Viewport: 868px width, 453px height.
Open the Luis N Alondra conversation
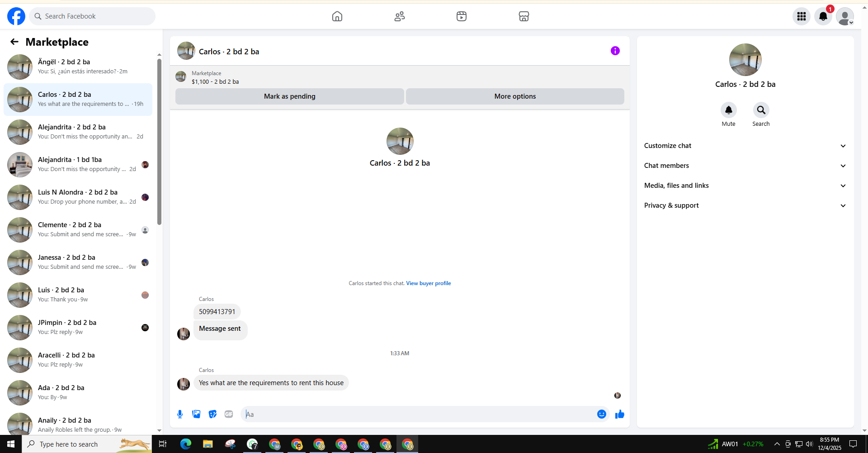coord(78,197)
